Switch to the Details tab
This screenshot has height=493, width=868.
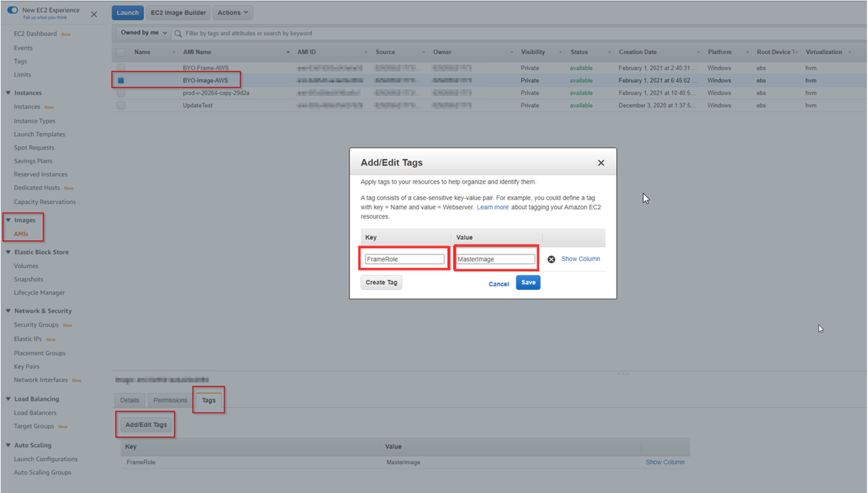coord(130,400)
